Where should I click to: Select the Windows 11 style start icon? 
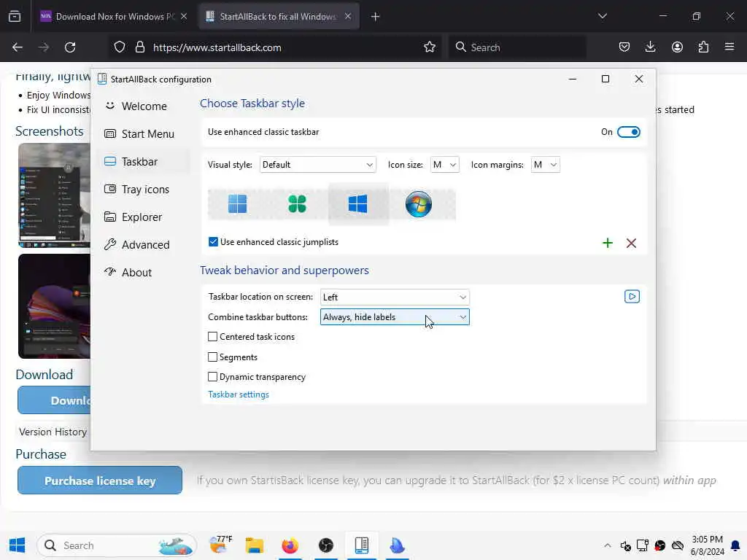pyautogui.click(x=237, y=204)
